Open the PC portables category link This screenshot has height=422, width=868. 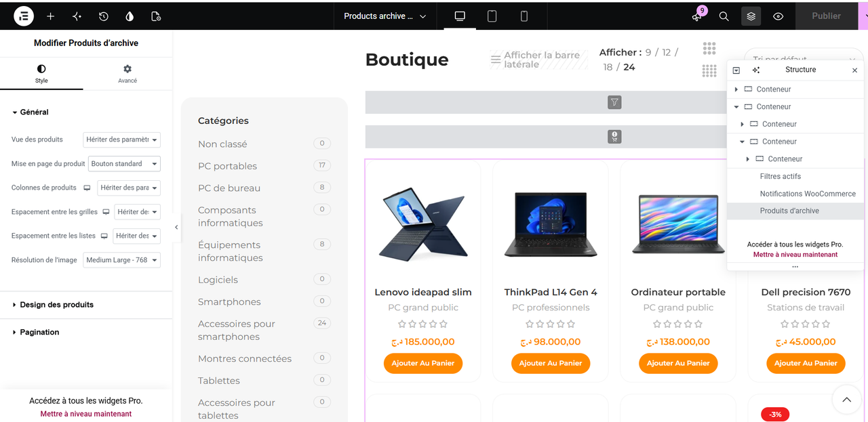227,166
